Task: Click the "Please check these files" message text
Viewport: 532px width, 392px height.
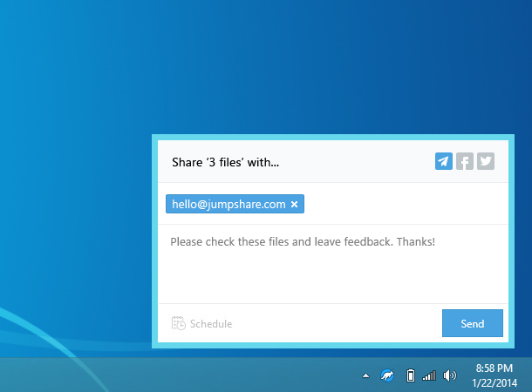Action: tap(302, 241)
